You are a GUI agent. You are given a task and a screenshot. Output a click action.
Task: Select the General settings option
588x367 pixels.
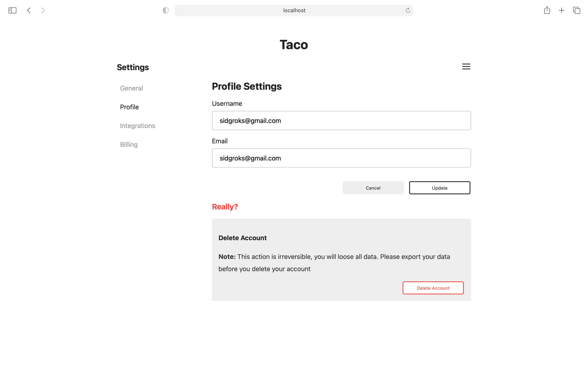tap(131, 88)
